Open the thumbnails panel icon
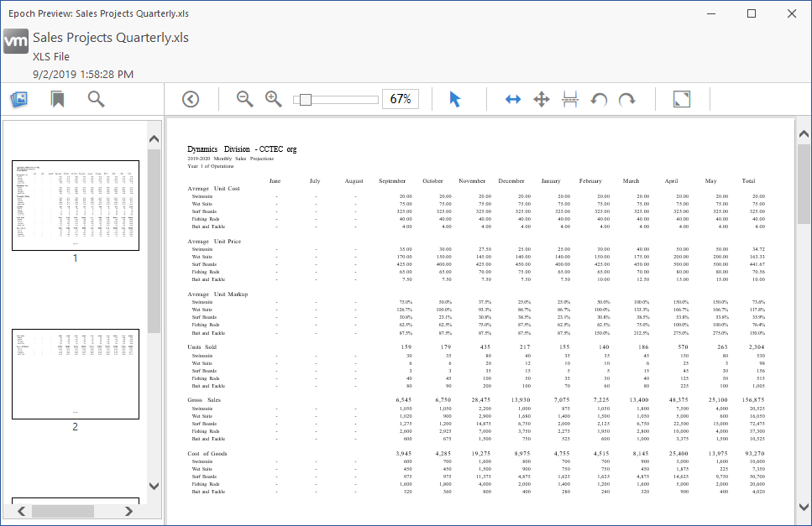The image size is (812, 526). 19,100
